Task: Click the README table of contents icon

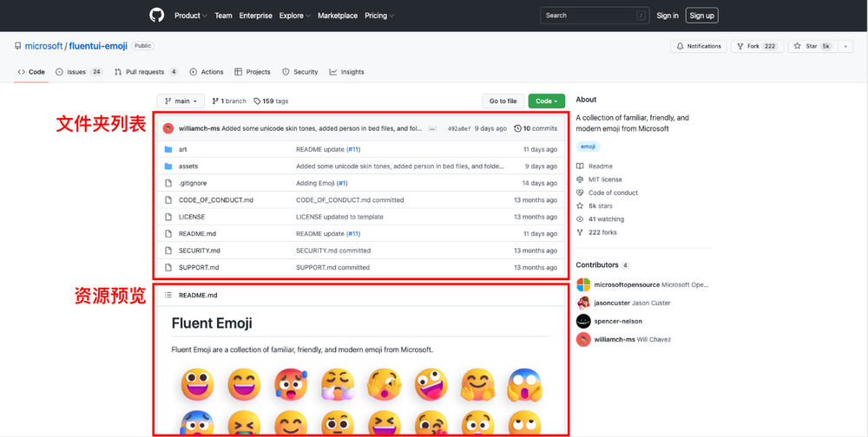Action: click(x=168, y=296)
